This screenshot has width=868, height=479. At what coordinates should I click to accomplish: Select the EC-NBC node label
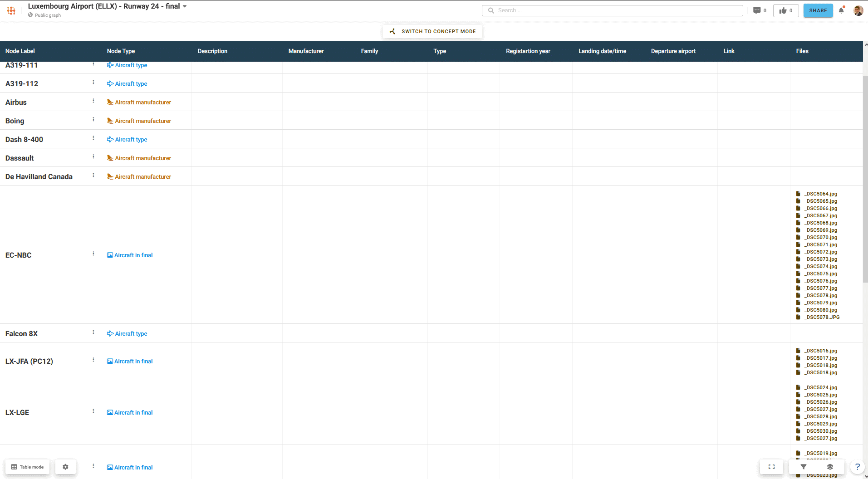tap(19, 255)
